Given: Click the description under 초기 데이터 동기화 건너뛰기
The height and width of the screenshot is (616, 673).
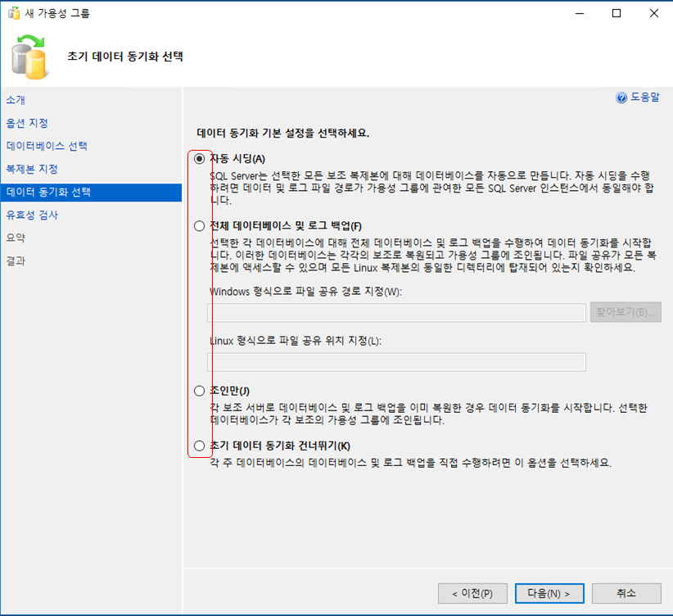Looking at the screenshot, I should 410,463.
